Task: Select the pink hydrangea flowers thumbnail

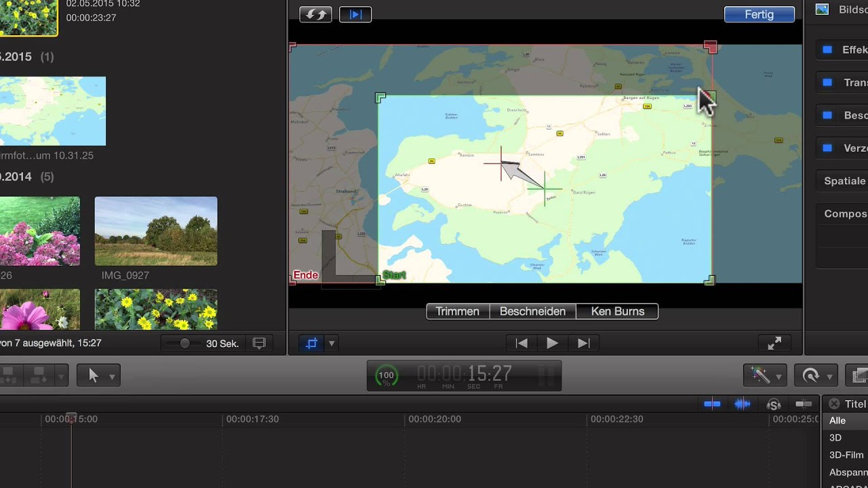Action: coord(40,231)
